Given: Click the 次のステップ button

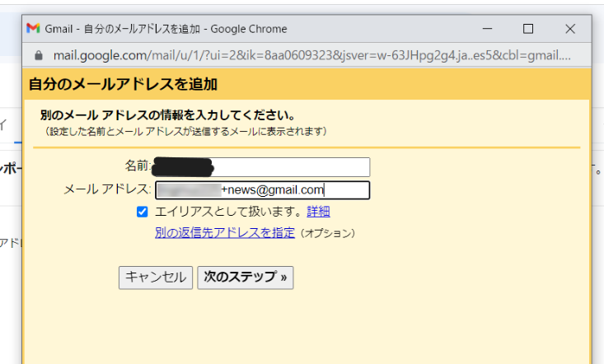Looking at the screenshot, I should pyautogui.click(x=246, y=278).
